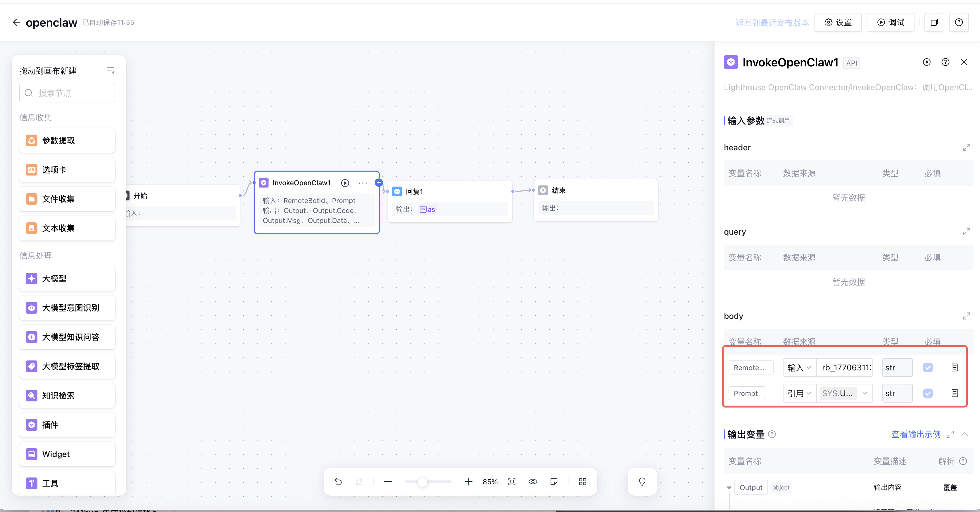Image resolution: width=980 pixels, height=512 pixels.
Task: Open the 查看输出示例 link
Action: 916,434
